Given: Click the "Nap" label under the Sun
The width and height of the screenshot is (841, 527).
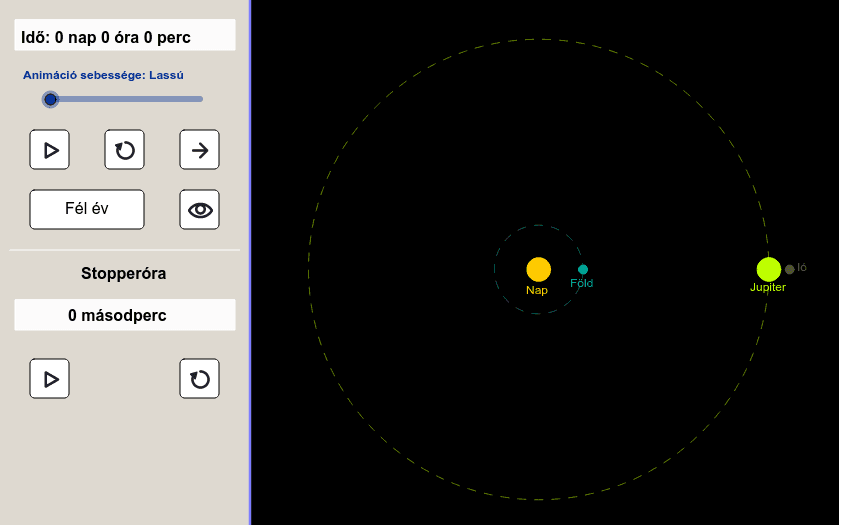Looking at the screenshot, I should tap(537, 290).
